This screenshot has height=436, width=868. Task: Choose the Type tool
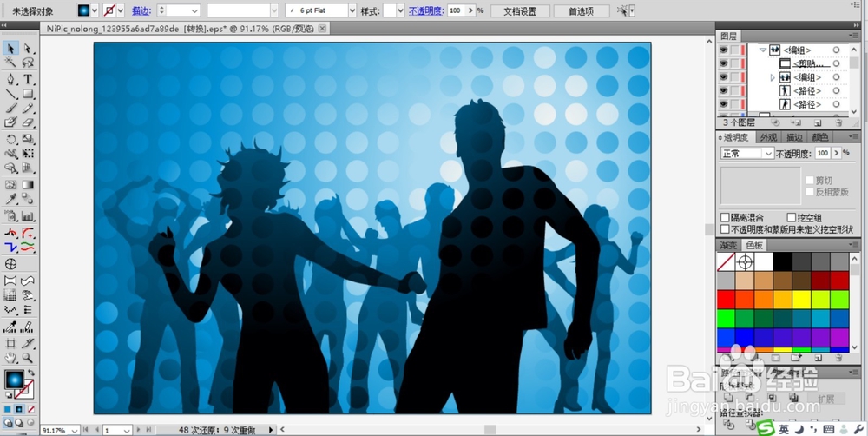[x=28, y=79]
